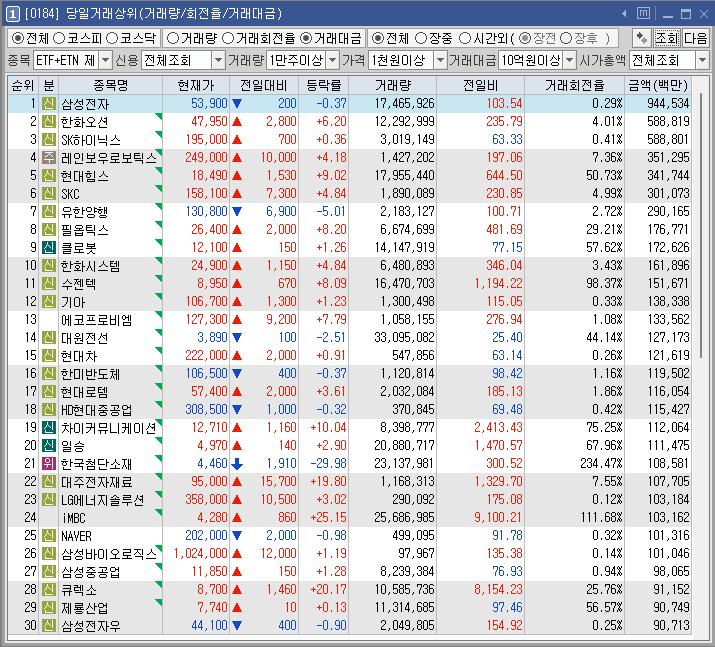
Task: Click the dark 신 badge for 클로봇
Action: pos(49,248)
